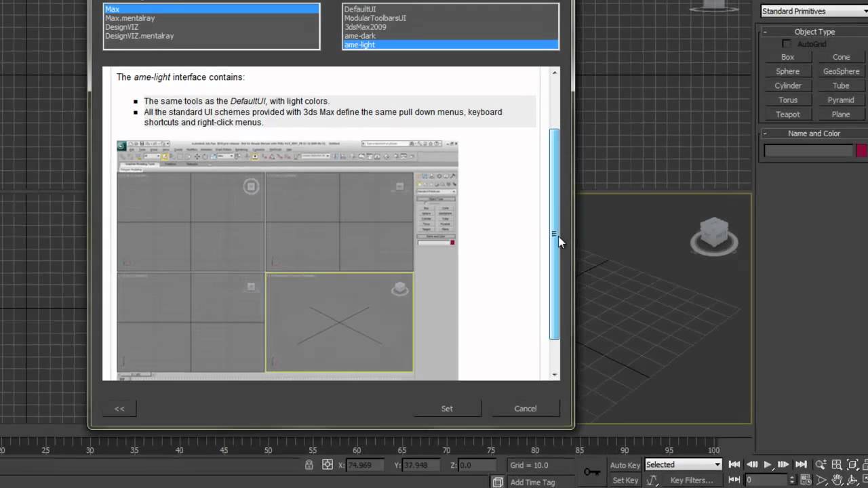Click the icon beside Add Time Tag
This screenshot has width=868, height=488.
(x=498, y=482)
